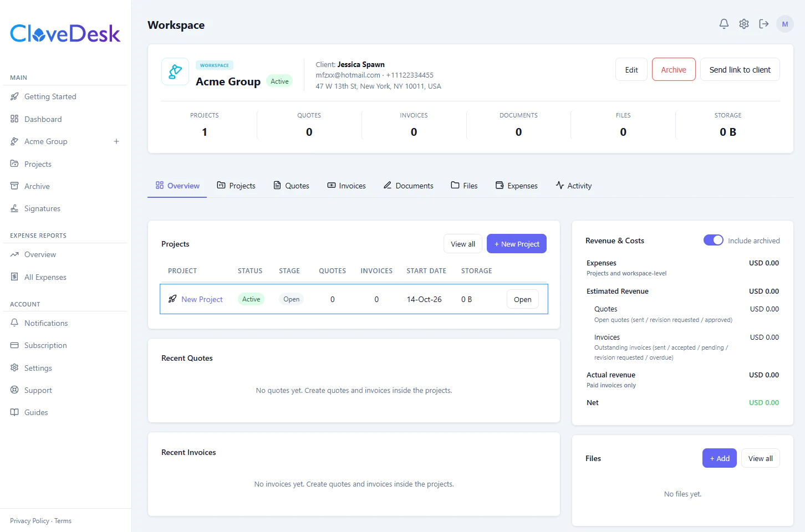Click + Add in Files card
805x532 pixels.
[x=720, y=458]
